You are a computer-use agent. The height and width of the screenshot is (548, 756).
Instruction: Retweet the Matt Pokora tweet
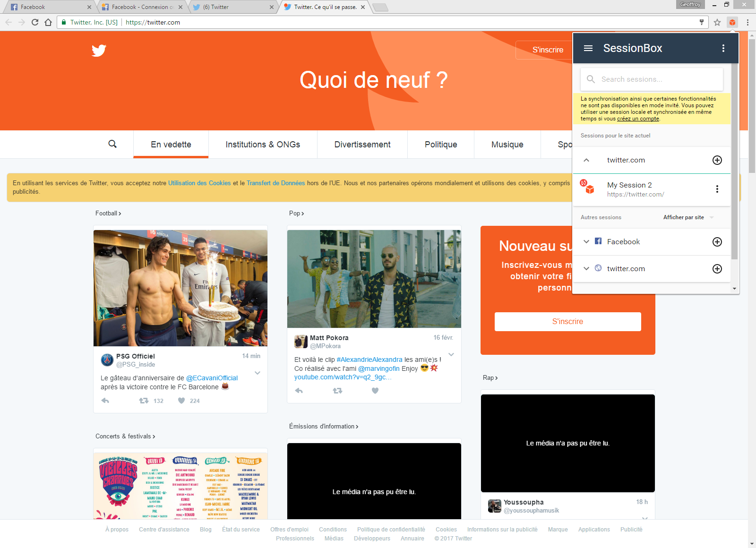point(337,391)
